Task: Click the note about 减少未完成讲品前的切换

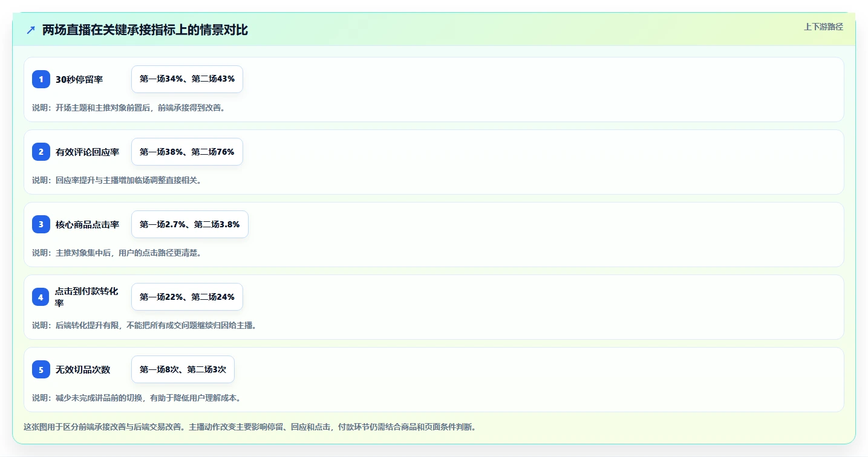Action: tap(137, 398)
